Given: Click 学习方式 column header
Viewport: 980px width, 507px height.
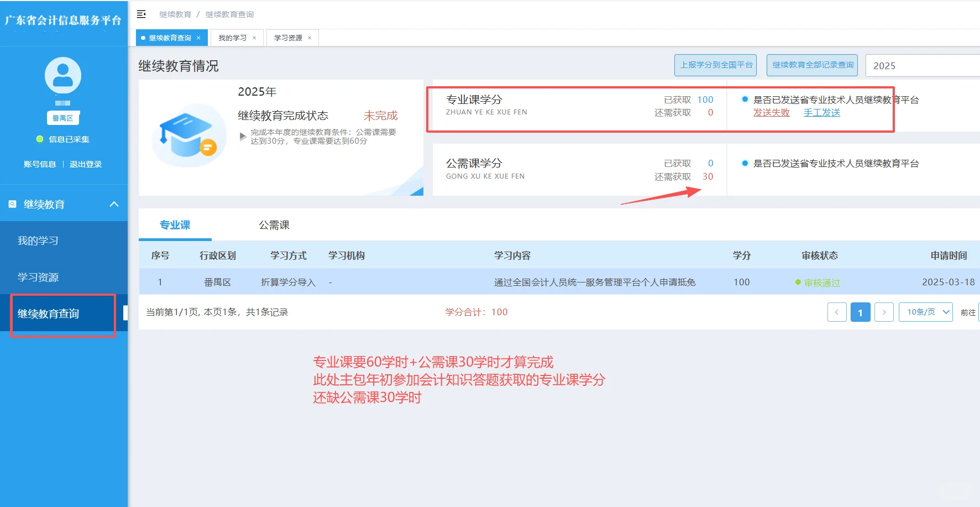Looking at the screenshot, I should click(x=289, y=255).
